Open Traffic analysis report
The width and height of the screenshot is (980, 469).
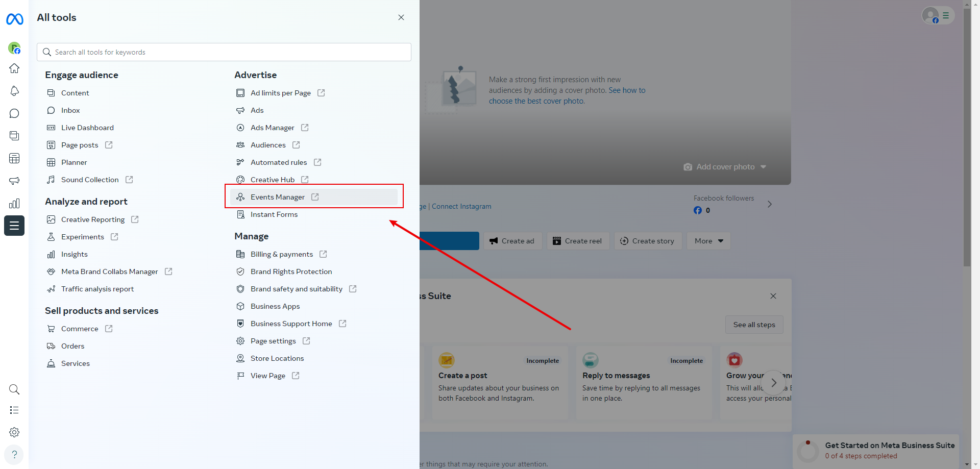tap(97, 289)
